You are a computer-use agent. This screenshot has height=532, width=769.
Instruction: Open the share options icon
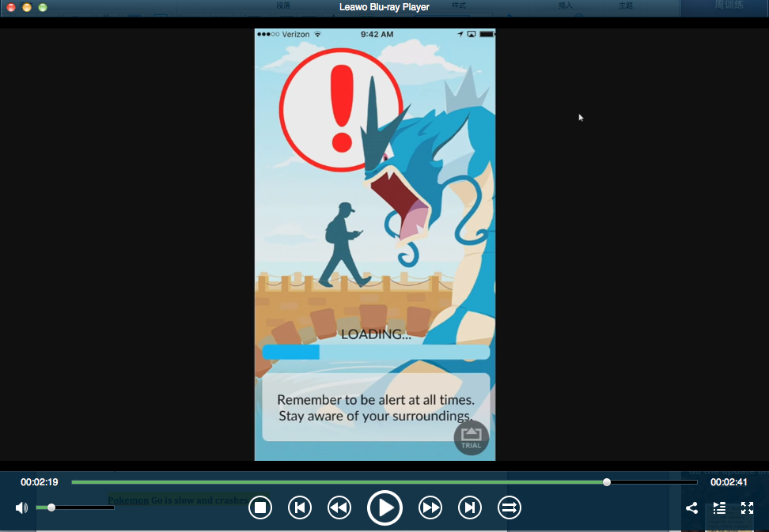click(x=691, y=508)
